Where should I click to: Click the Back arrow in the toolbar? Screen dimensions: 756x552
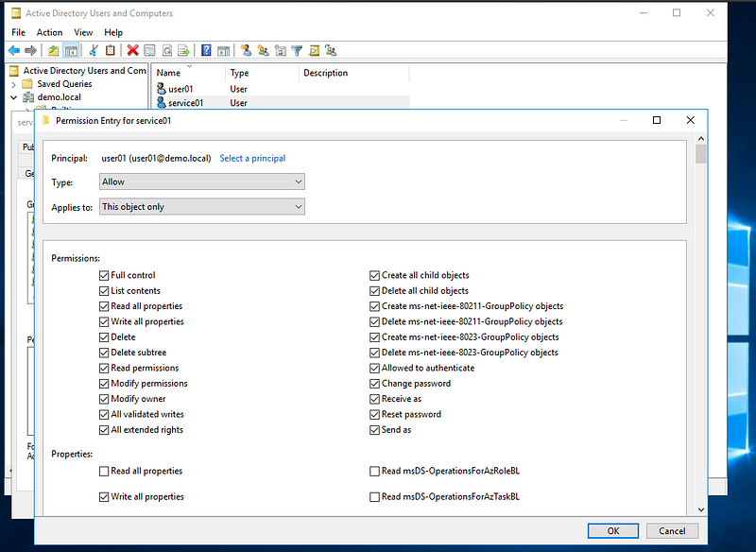pyautogui.click(x=14, y=50)
